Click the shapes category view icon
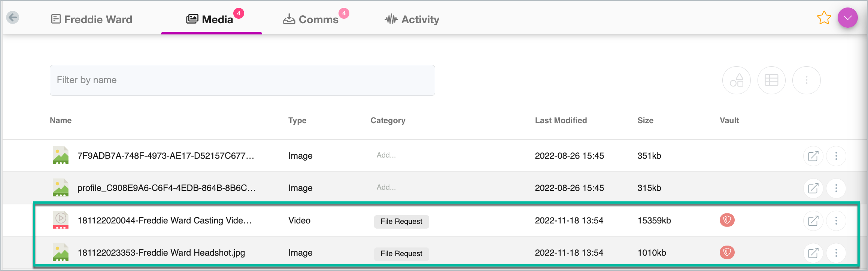 coord(737,80)
